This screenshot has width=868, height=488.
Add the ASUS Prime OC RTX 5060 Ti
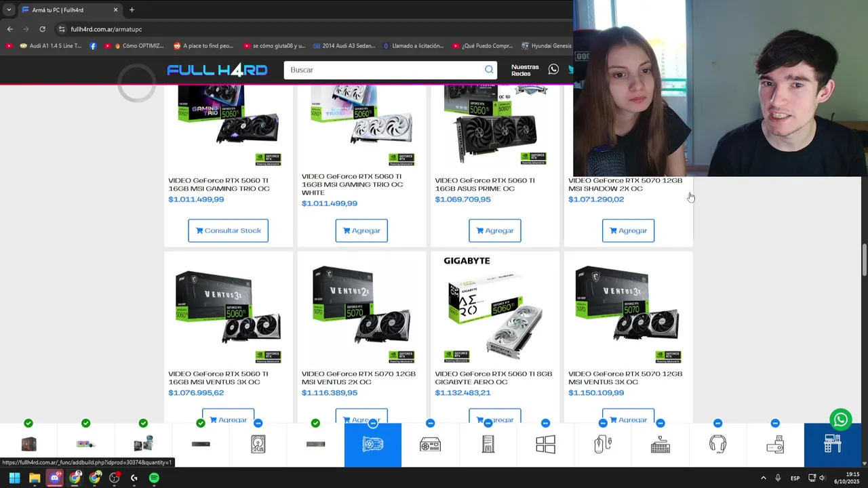495,230
